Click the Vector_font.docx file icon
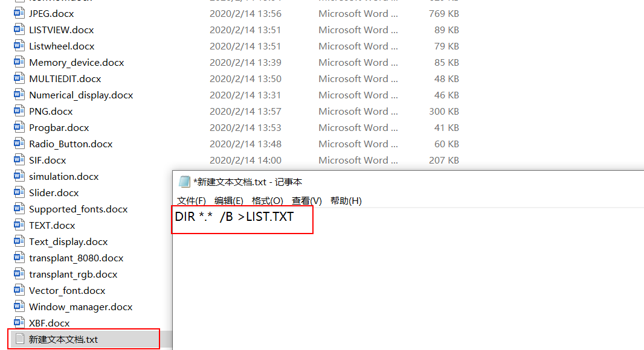Screen dimensions: 644x350 point(19,290)
